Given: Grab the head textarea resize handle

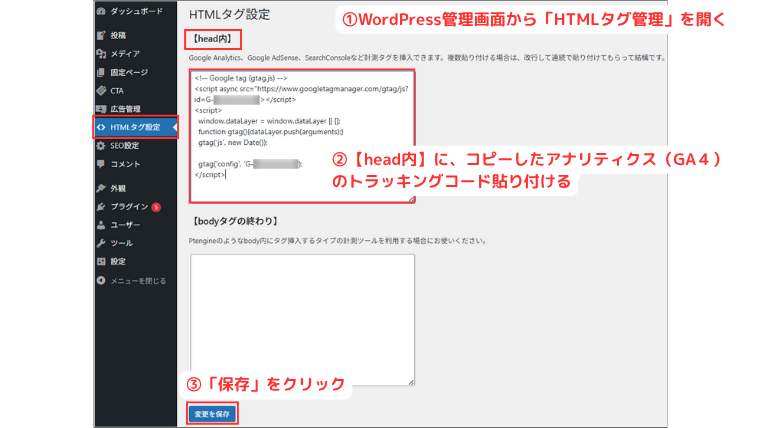Looking at the screenshot, I should click(411, 199).
